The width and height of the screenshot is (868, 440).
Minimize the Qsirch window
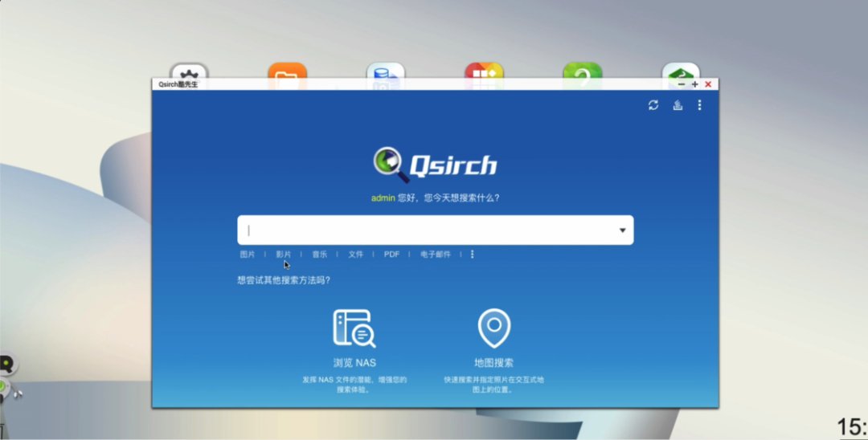pyautogui.click(x=682, y=84)
